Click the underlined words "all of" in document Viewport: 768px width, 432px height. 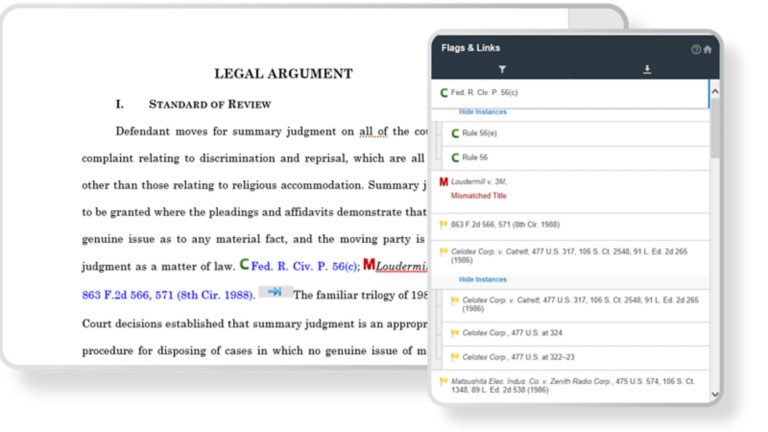point(373,132)
